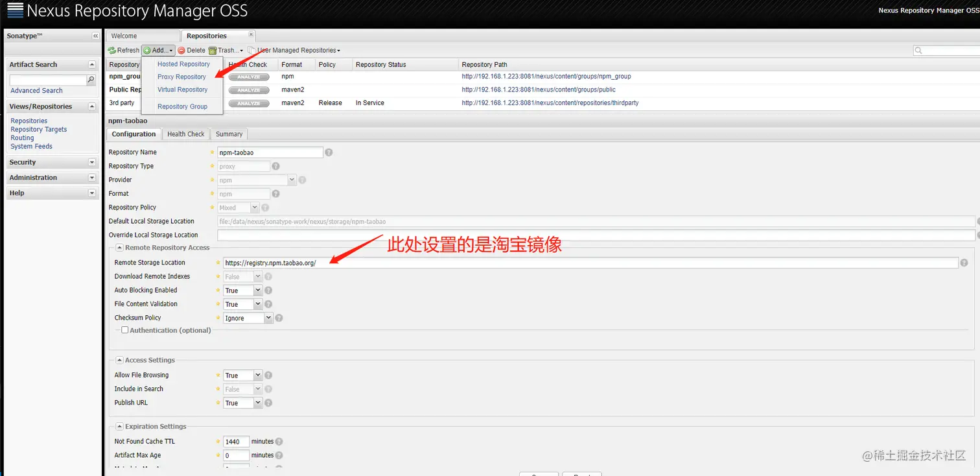Show help for Remote Storage Location
The width and height of the screenshot is (980, 476).
[964, 263]
